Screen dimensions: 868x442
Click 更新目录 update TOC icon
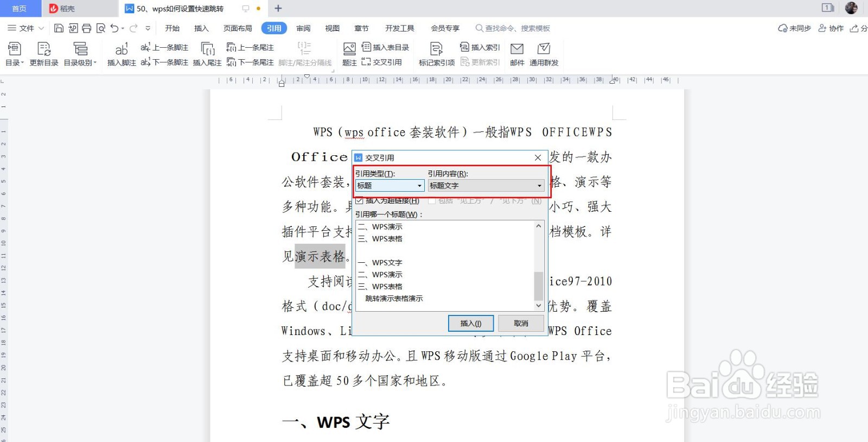pos(44,54)
